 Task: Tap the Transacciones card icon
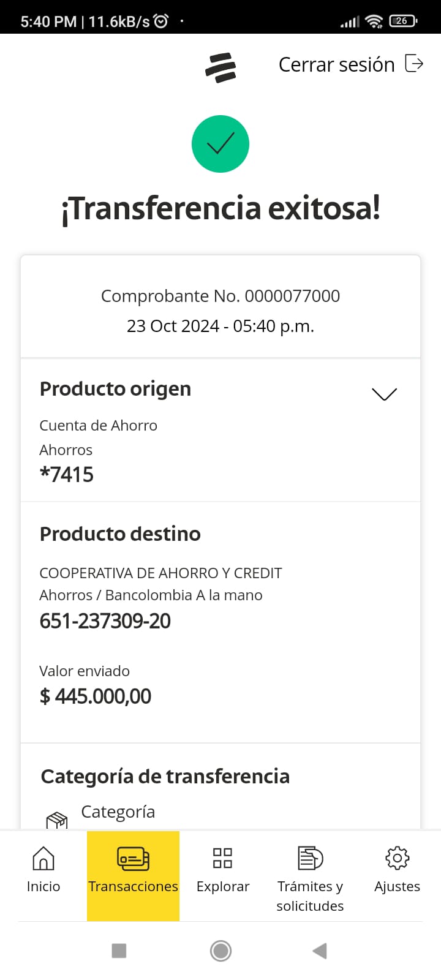coord(133,858)
